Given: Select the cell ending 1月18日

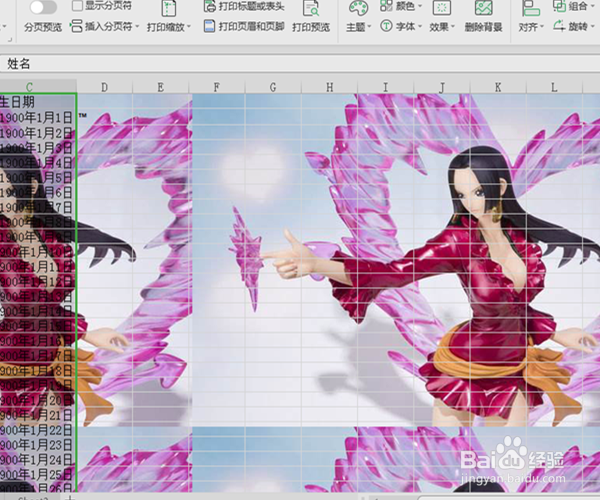Looking at the screenshot, I should click(38, 371).
